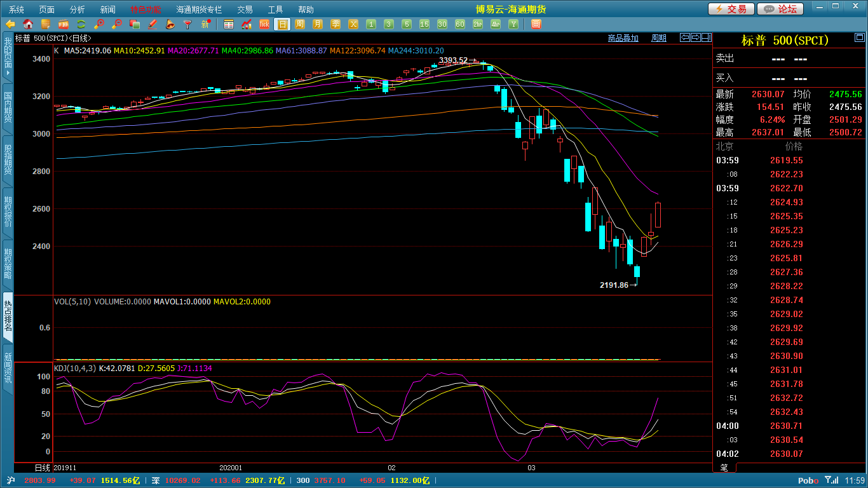The height and width of the screenshot is (488, 868).
Task: Select the X custom period button
Action: pyautogui.click(x=353, y=24)
